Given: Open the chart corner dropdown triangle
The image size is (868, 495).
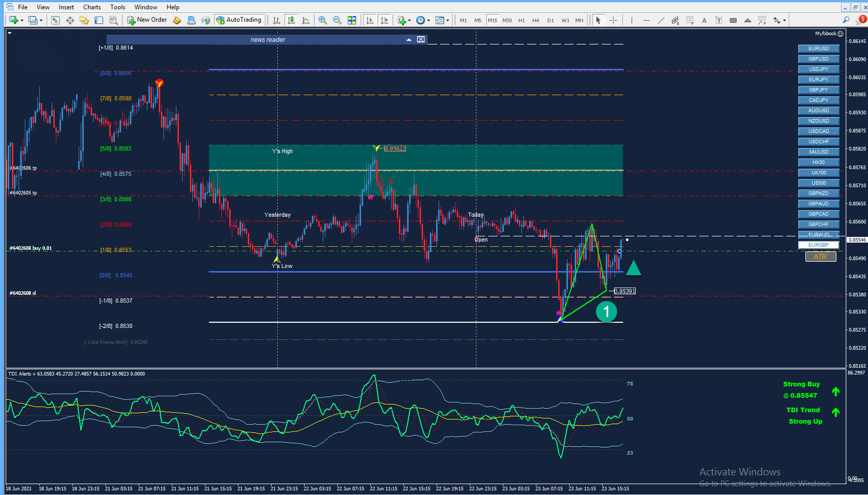Looking at the screenshot, I should tap(10, 33).
